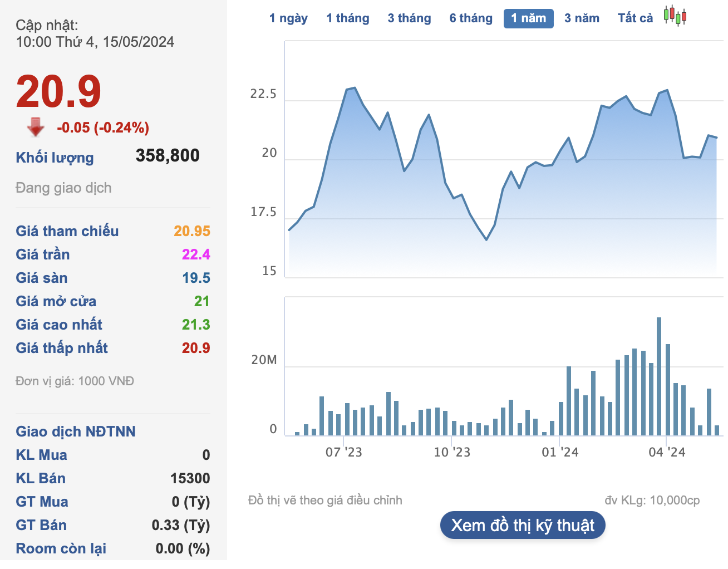Click the "Giá trần" label
The height and width of the screenshot is (569, 728).
coord(43,254)
